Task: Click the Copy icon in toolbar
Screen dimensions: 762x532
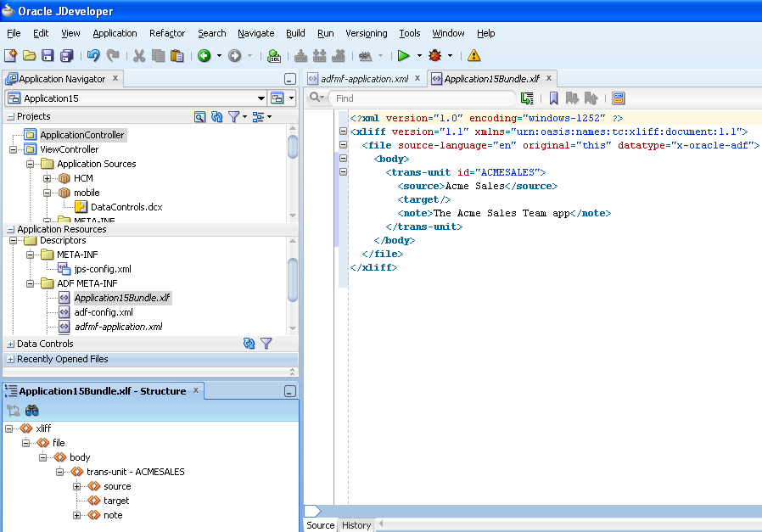Action: (158, 56)
